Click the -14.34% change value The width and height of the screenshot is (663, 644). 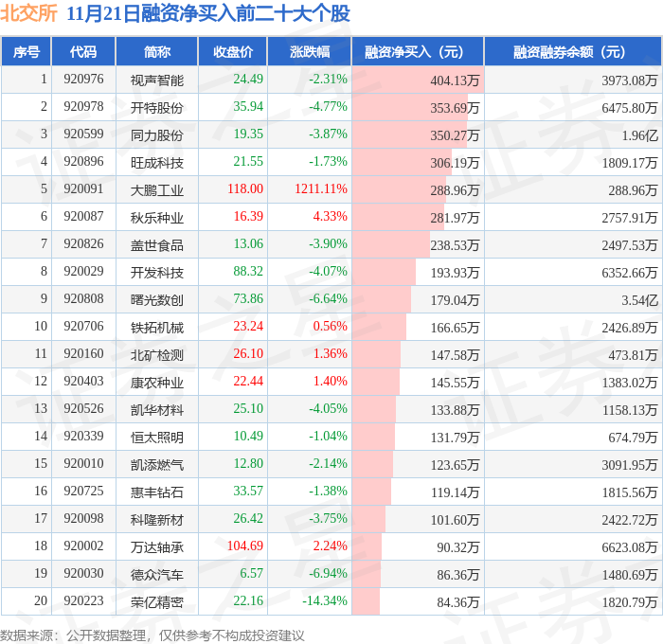coord(325,600)
